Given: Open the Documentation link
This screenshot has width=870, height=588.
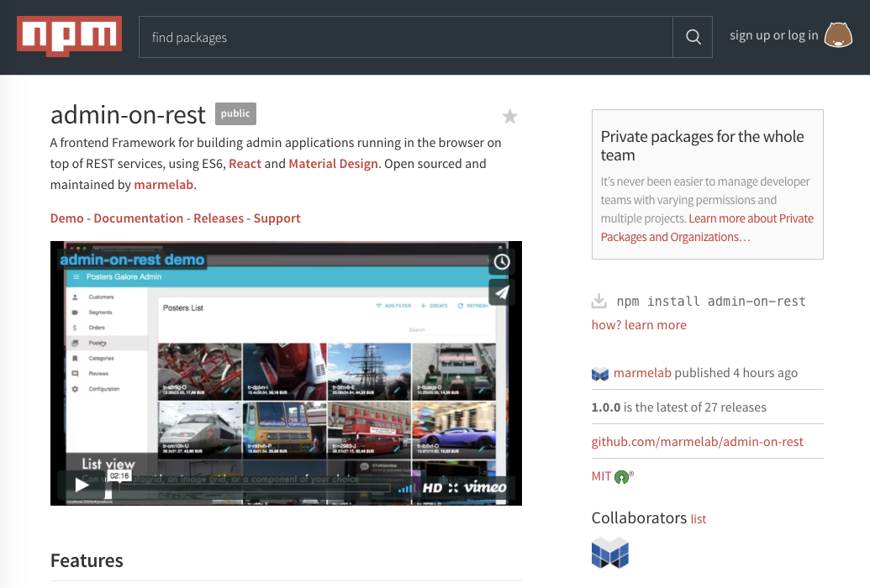Looking at the screenshot, I should tap(138, 218).
